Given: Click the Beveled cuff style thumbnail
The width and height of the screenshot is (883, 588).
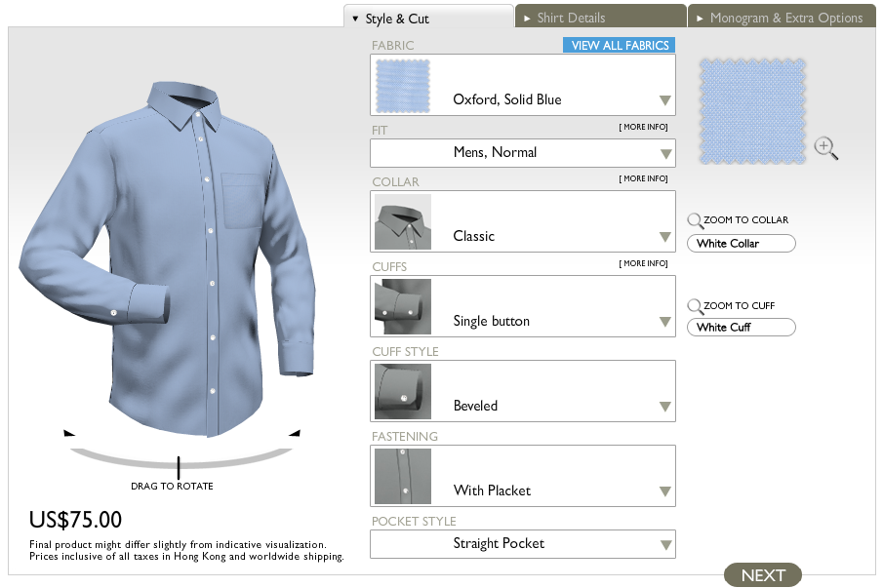Looking at the screenshot, I should [x=402, y=391].
